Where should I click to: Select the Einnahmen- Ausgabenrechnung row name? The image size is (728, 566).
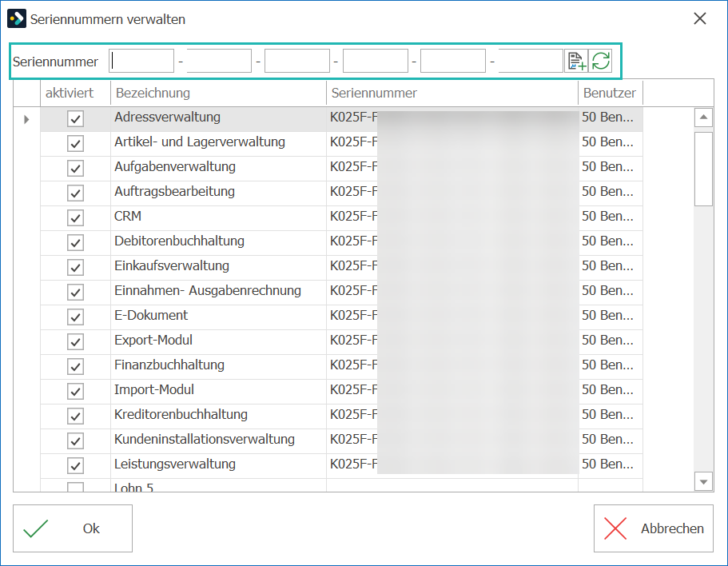point(208,291)
